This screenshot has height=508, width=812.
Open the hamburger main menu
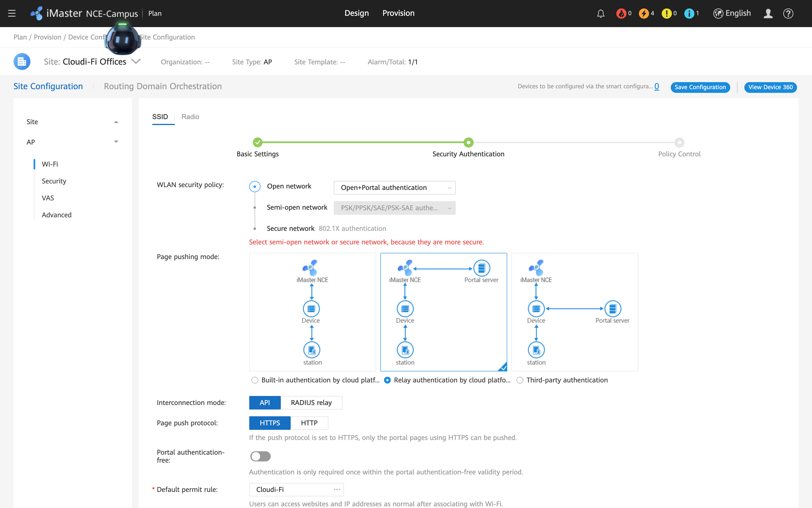[x=12, y=14]
